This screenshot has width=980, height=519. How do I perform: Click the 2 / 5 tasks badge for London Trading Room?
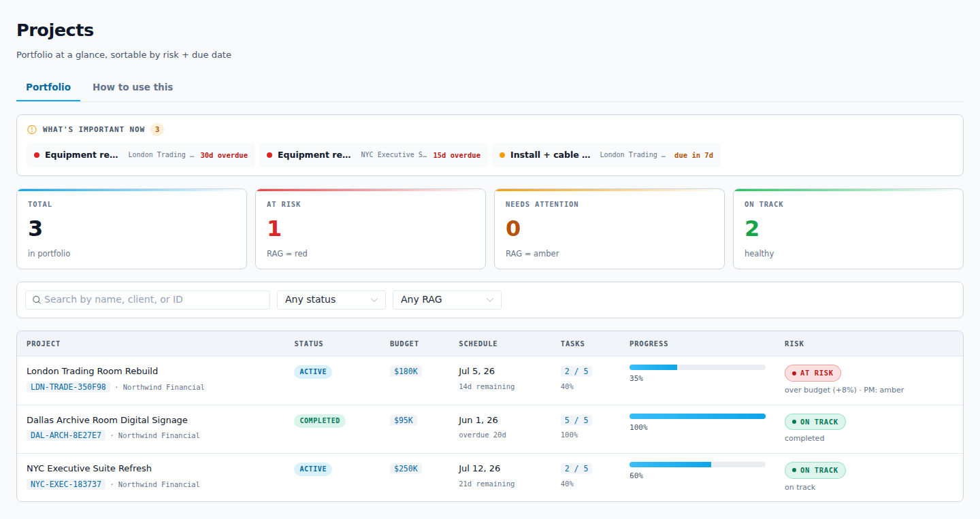tap(576, 371)
